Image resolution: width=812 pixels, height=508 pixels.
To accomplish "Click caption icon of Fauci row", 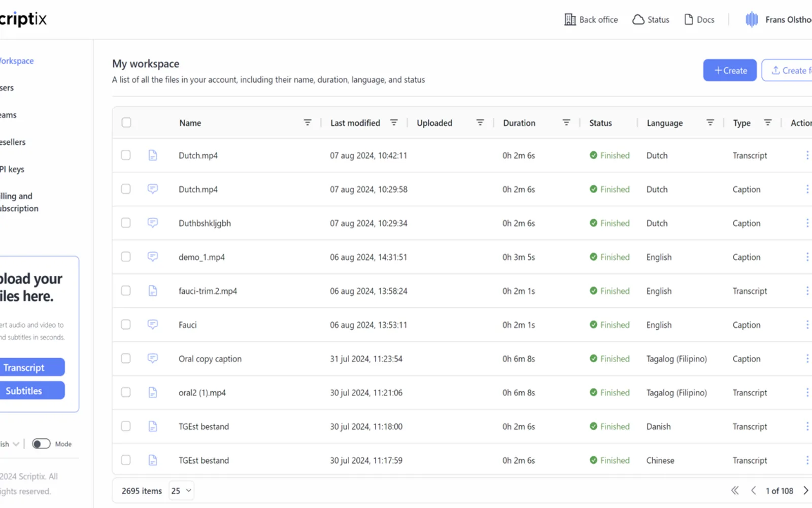I will click(x=153, y=324).
